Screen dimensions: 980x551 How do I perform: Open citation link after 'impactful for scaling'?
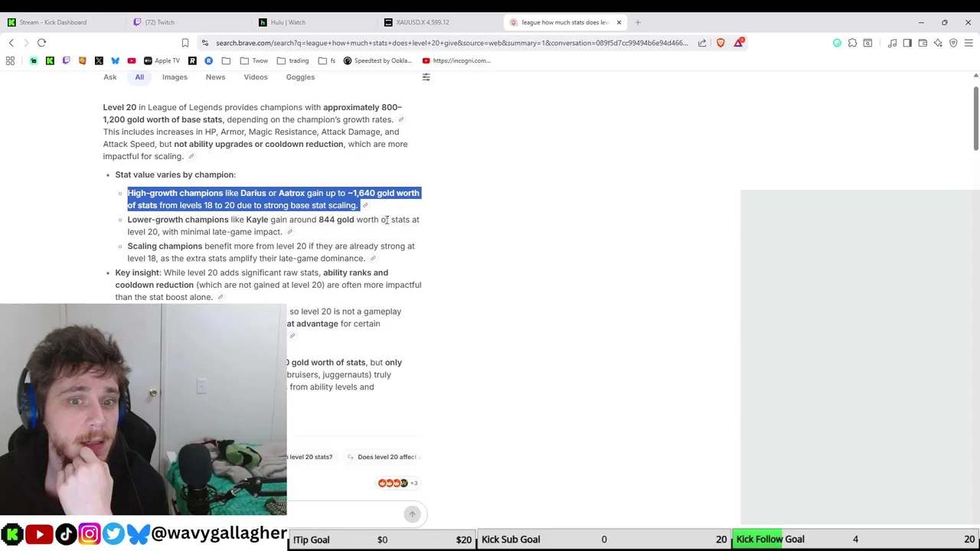click(x=191, y=157)
